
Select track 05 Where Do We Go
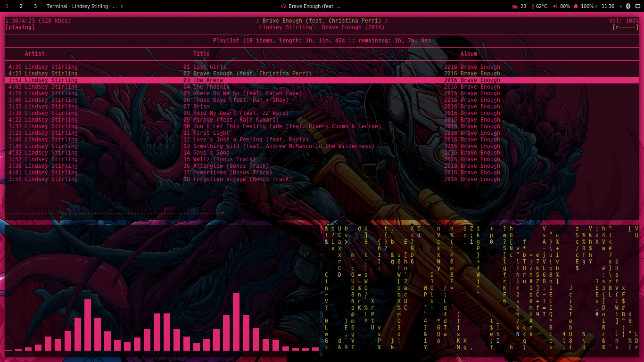click(x=322, y=93)
